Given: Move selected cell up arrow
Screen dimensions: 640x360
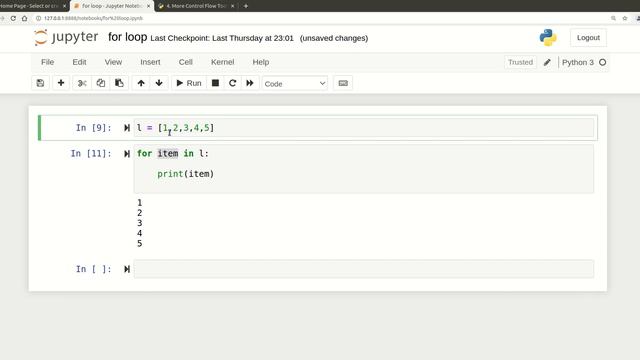Looking at the screenshot, I should (x=141, y=83).
